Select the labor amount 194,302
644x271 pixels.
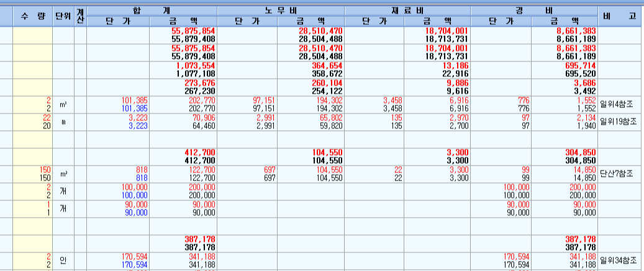pos(311,105)
